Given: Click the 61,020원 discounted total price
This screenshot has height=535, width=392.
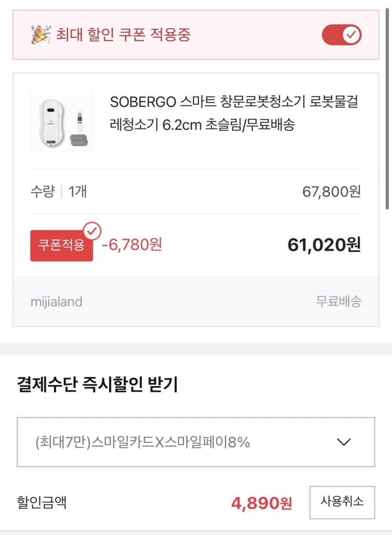Looking at the screenshot, I should (324, 246).
